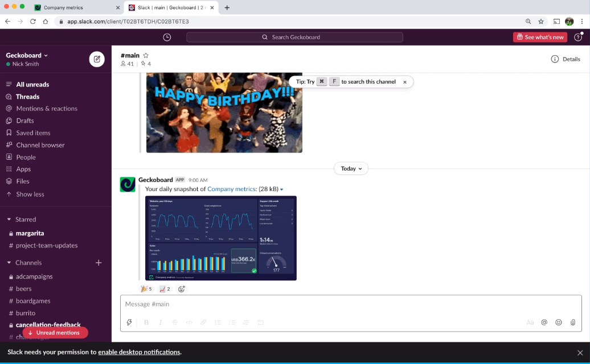Apply italic formatting in the composer

click(160, 322)
